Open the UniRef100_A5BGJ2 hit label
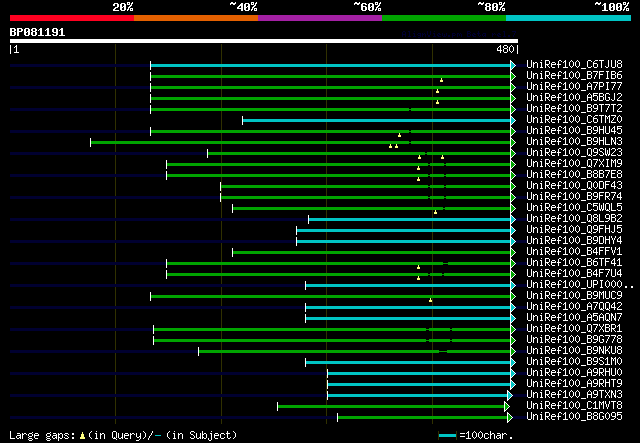This screenshot has width=640, height=443. tap(574, 98)
